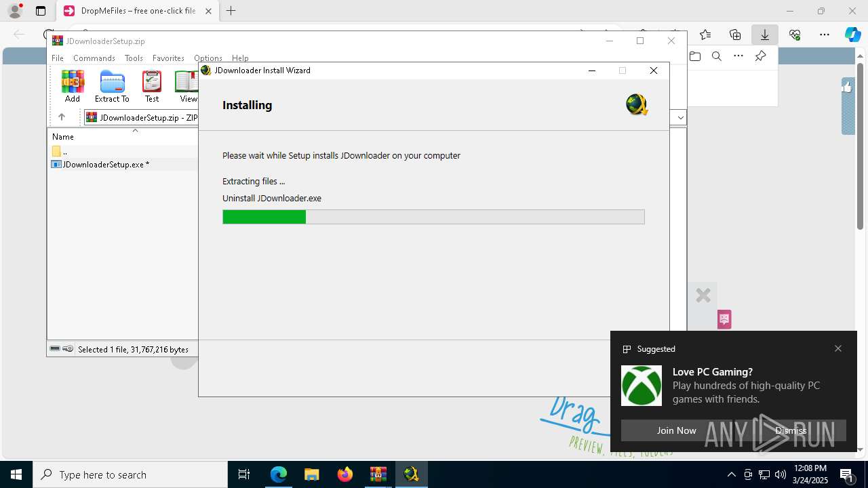Open File Explorer from taskbar
868x488 pixels.
(312, 474)
